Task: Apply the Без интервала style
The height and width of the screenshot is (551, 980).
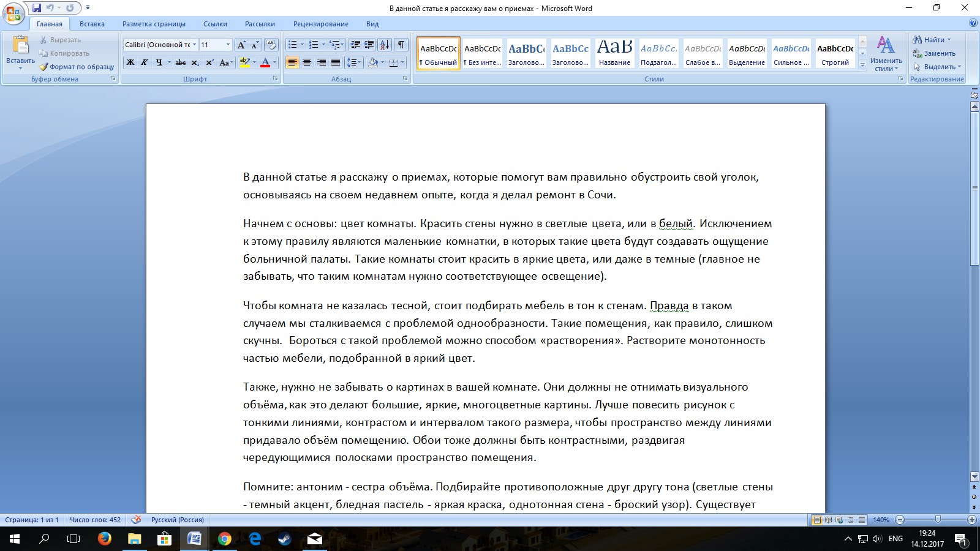Action: [x=483, y=53]
